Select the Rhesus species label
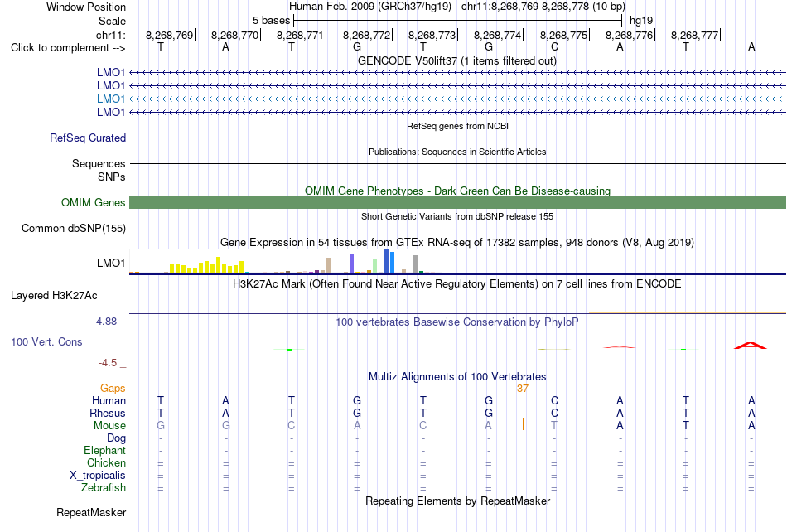Viewport: 787px width, 532px height. point(108,413)
